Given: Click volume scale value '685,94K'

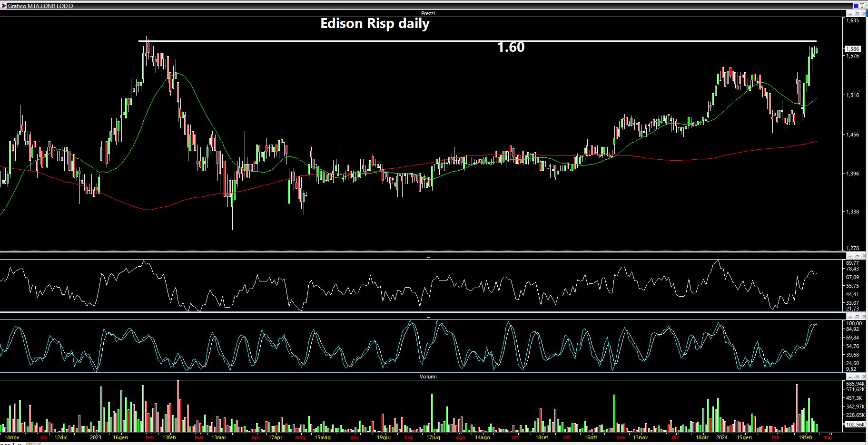Looking at the screenshot, I should click(855, 384).
